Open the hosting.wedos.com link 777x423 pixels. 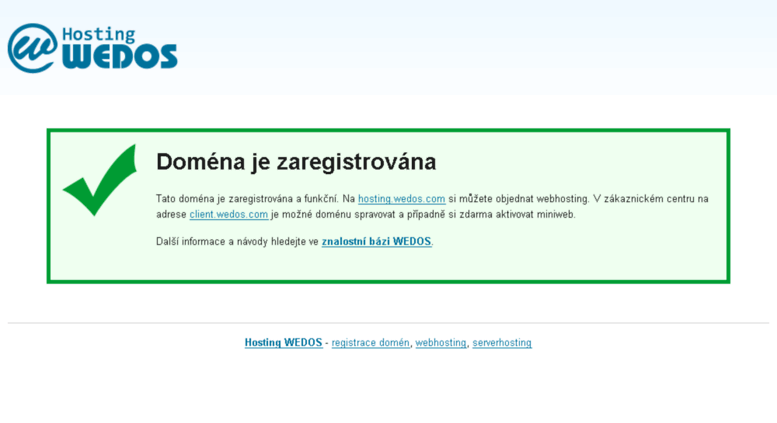coord(401,199)
